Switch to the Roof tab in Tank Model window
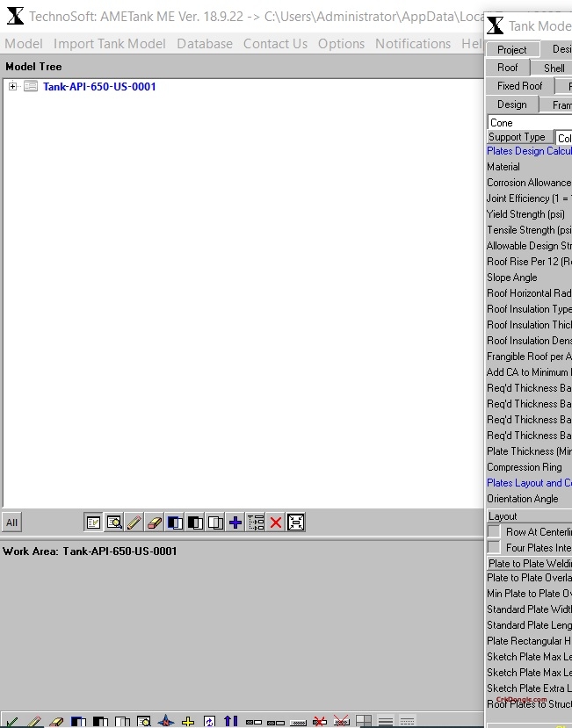This screenshot has width=572, height=728. click(507, 68)
